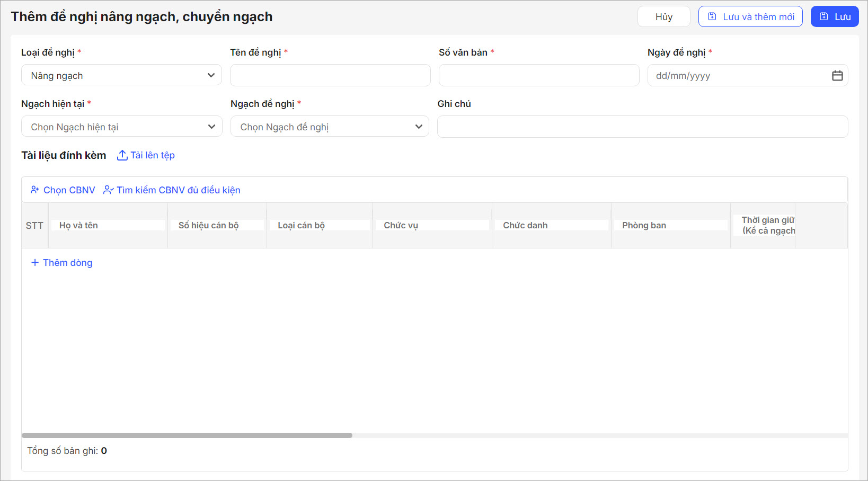The height and width of the screenshot is (481, 868).
Task: Click the save icon in Lưu button
Action: pos(824,16)
